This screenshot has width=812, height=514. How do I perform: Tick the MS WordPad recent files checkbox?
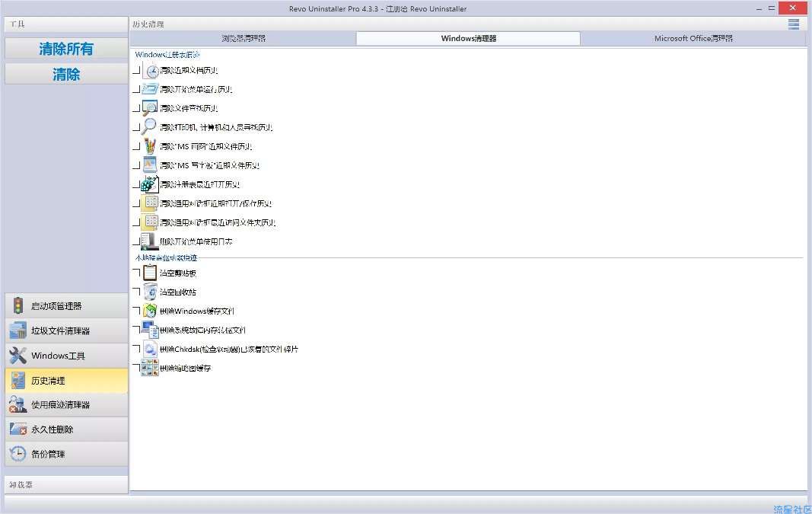tap(137, 165)
